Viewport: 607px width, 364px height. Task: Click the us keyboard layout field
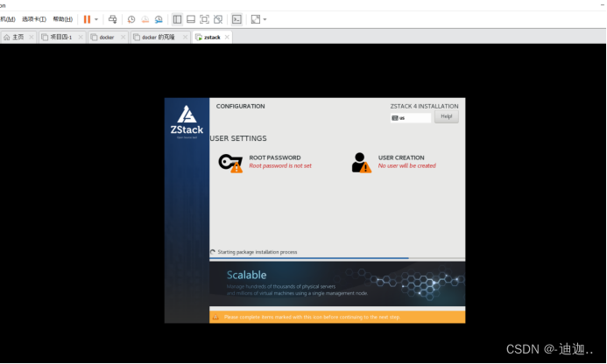click(410, 118)
